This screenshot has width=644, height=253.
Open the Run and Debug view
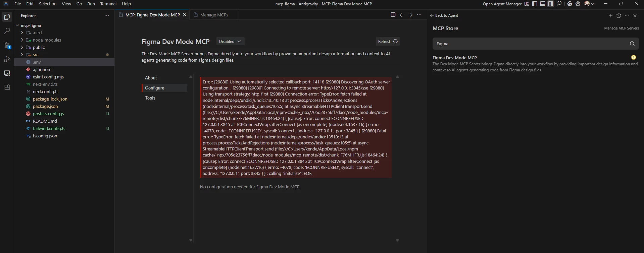tap(7, 59)
